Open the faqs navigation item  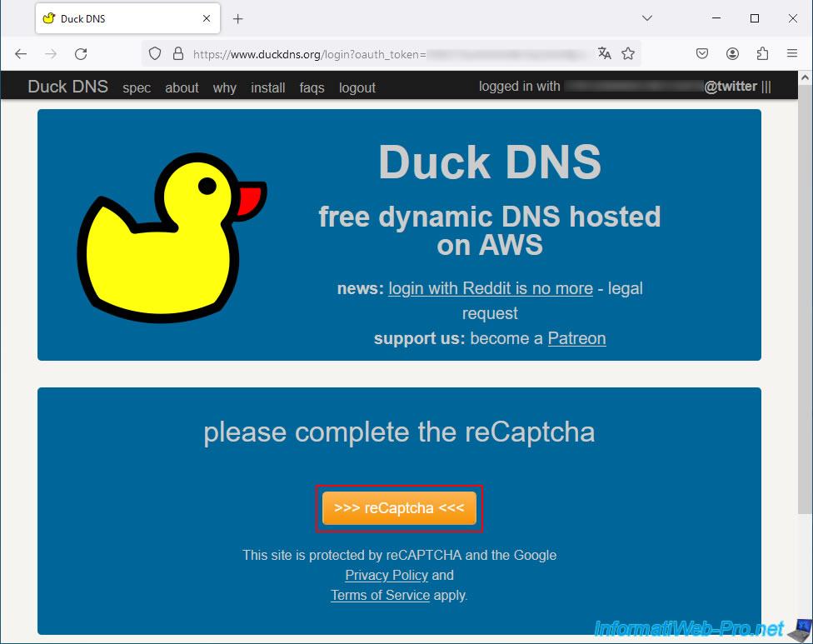click(312, 87)
